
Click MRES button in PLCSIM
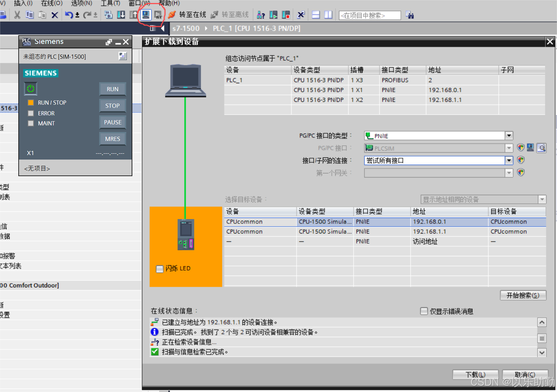[x=113, y=139]
